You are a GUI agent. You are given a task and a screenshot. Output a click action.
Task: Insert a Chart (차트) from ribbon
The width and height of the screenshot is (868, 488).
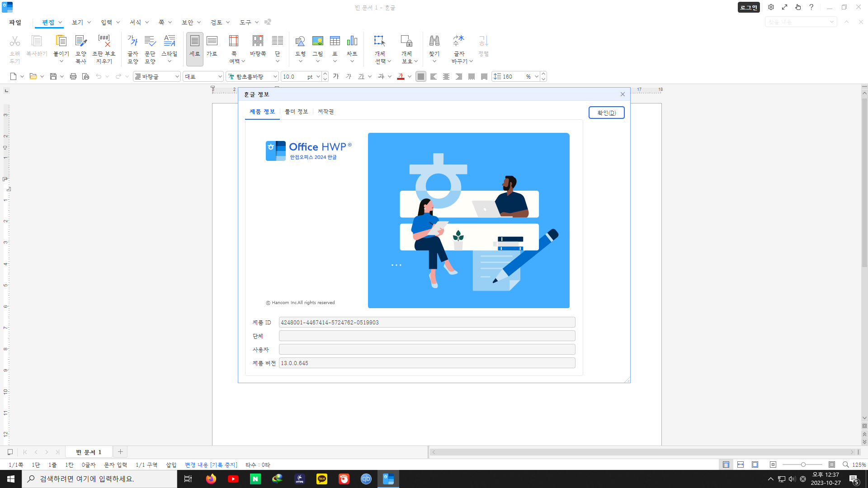tap(352, 41)
